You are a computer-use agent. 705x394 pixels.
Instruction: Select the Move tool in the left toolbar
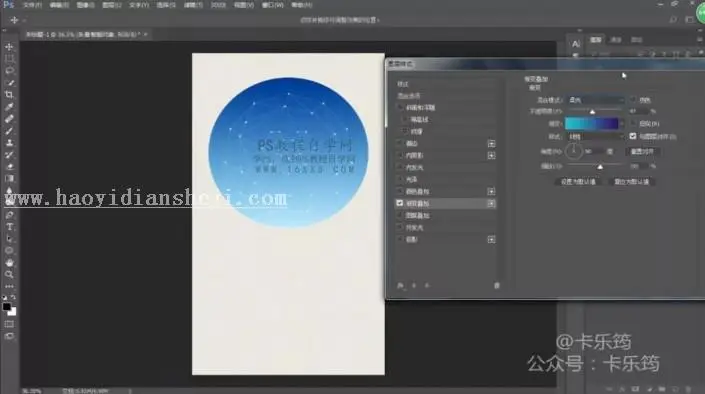9,47
